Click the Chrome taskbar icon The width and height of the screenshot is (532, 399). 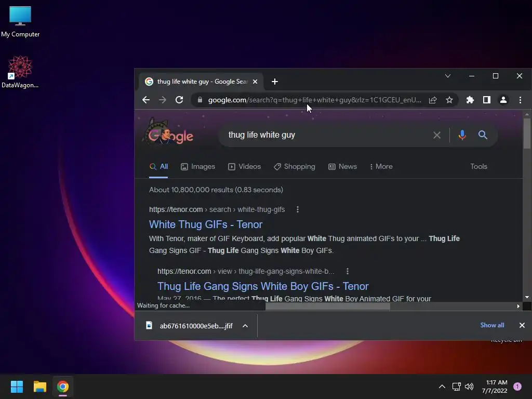(x=63, y=387)
